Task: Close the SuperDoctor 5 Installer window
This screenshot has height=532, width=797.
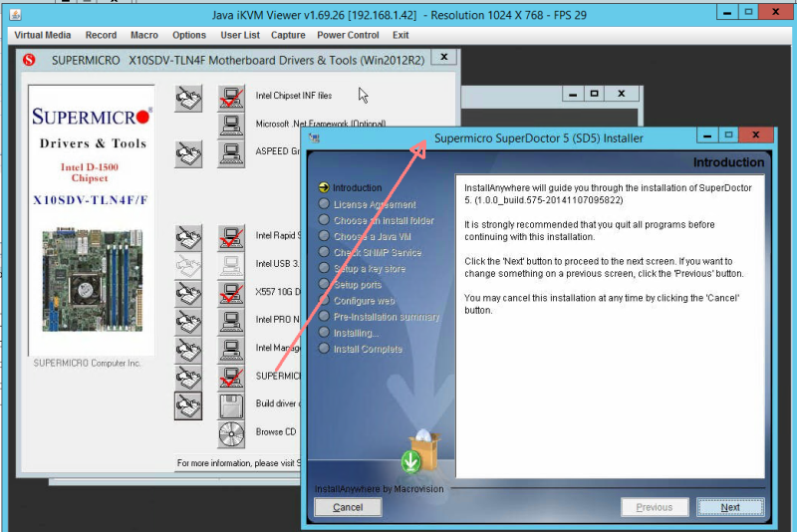Action: (755, 135)
